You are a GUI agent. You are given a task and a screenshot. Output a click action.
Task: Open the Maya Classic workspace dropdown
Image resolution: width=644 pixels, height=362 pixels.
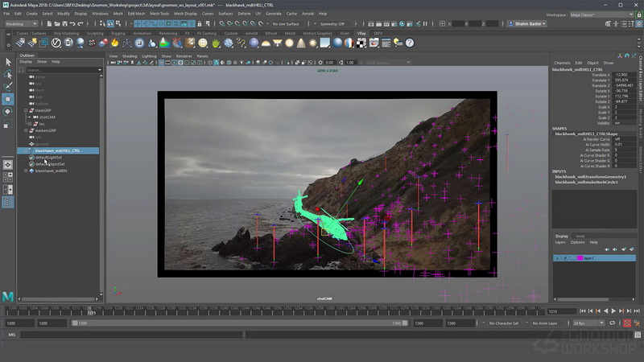click(x=601, y=14)
